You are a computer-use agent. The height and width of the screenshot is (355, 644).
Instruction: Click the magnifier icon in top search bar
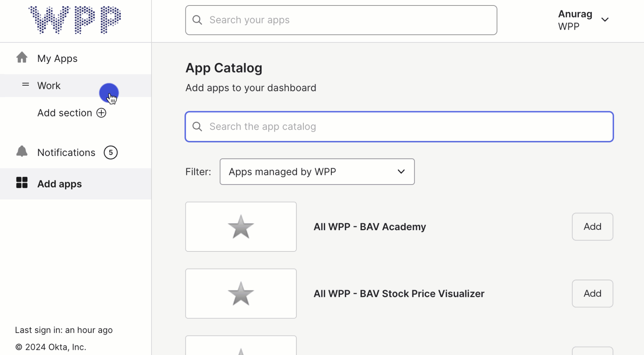coord(197,20)
